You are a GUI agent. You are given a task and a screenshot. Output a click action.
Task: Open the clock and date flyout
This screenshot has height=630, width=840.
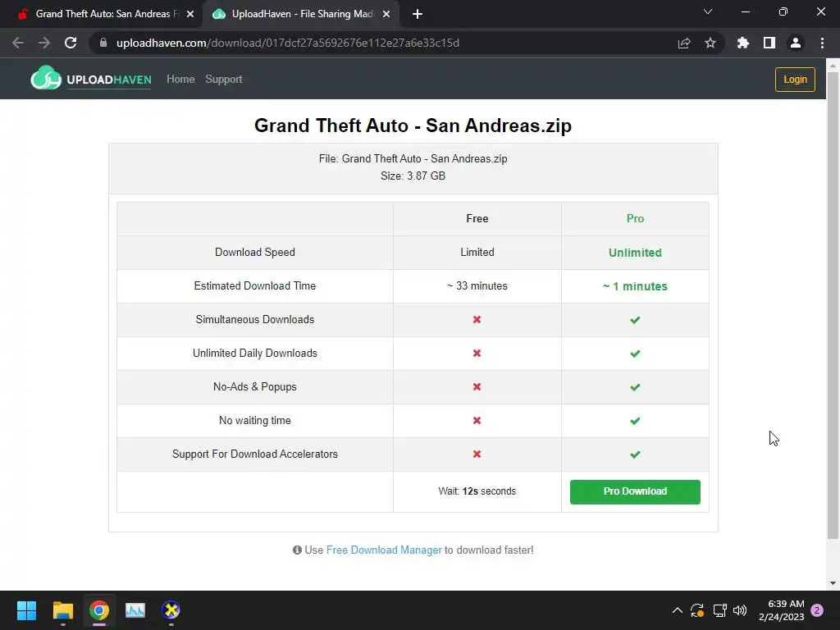pos(782,610)
